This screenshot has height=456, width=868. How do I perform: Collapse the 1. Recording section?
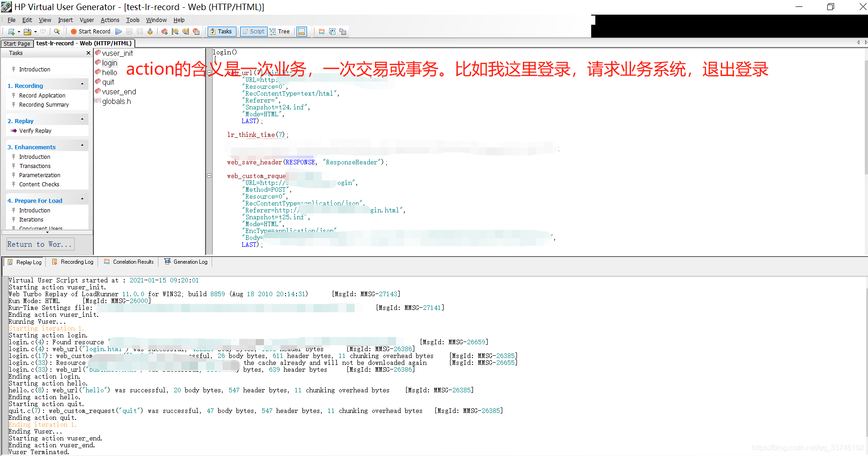point(82,84)
